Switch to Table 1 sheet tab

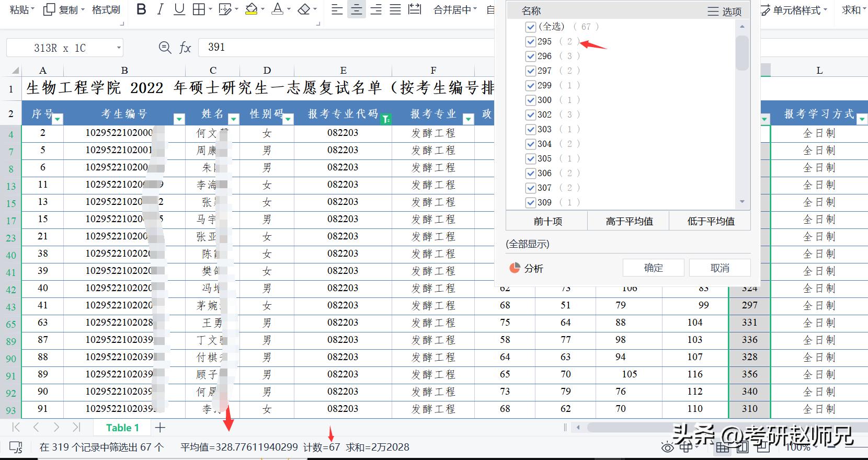pos(122,428)
